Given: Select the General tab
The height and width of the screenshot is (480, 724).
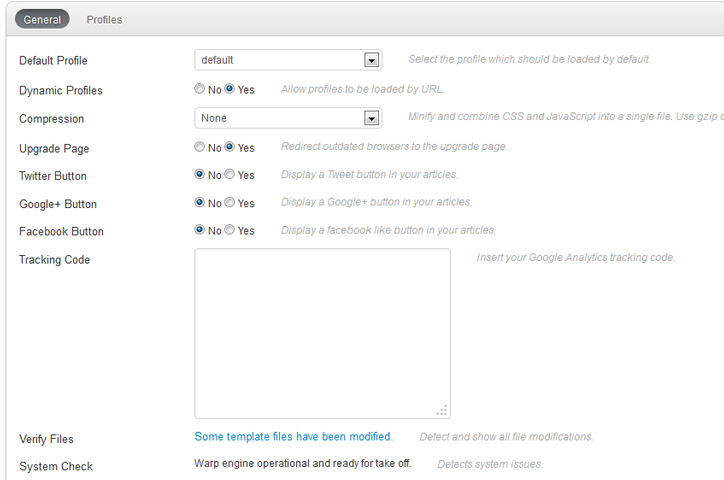Looking at the screenshot, I should click(42, 19).
